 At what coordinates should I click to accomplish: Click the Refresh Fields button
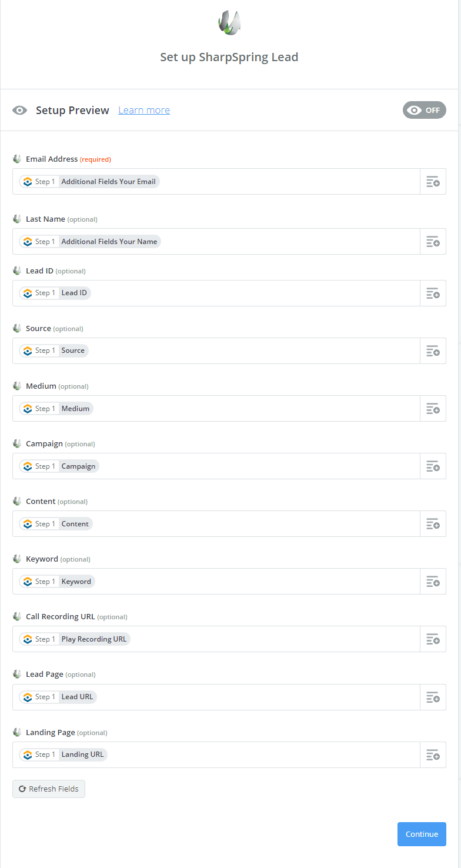click(49, 789)
